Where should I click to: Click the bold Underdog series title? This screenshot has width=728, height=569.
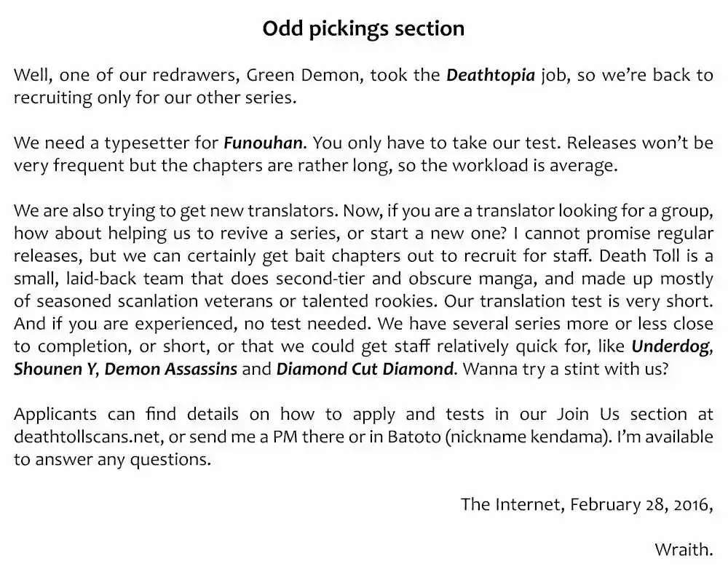tap(670, 346)
